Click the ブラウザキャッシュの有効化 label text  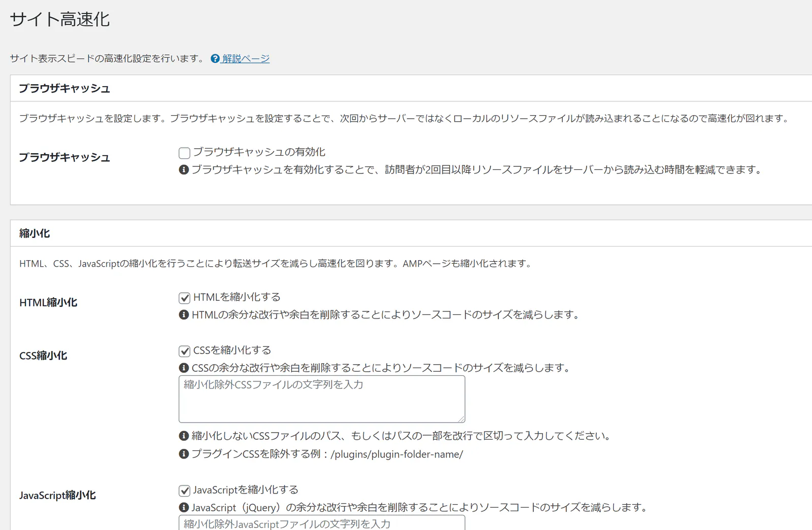259,152
